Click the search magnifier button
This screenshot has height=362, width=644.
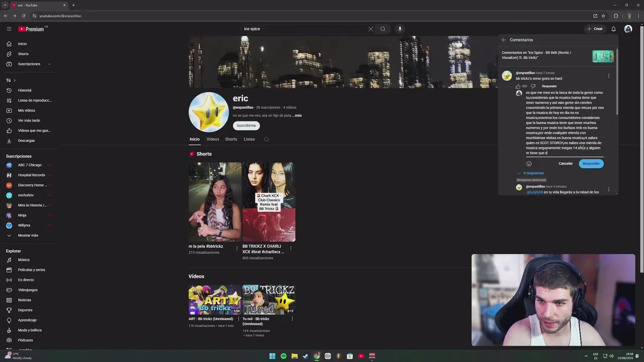point(383,29)
